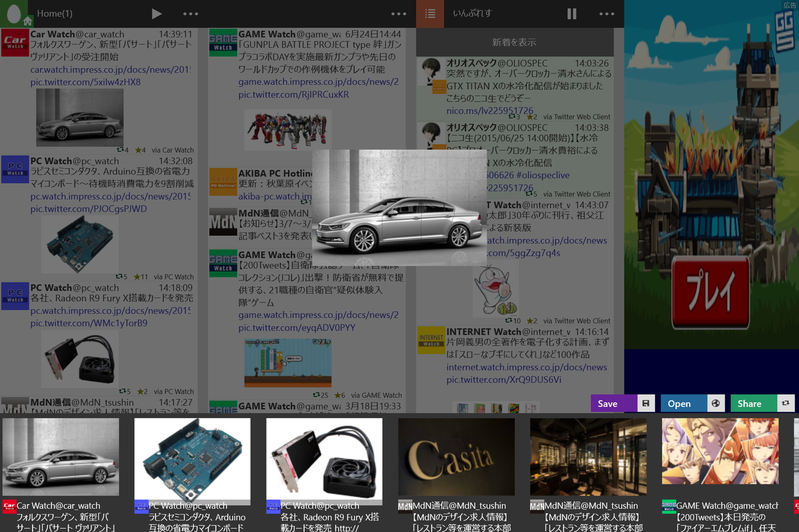Open link pic.twitter.com/PJOCgsPJWD
The image size is (799, 532).
coord(89,209)
